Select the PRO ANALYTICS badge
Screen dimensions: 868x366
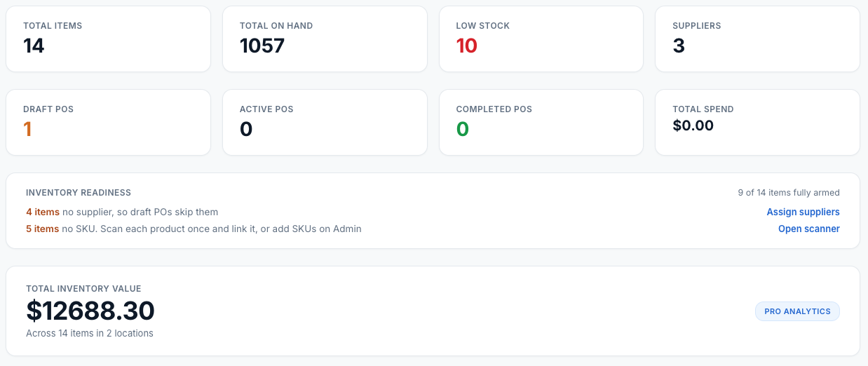pos(797,311)
